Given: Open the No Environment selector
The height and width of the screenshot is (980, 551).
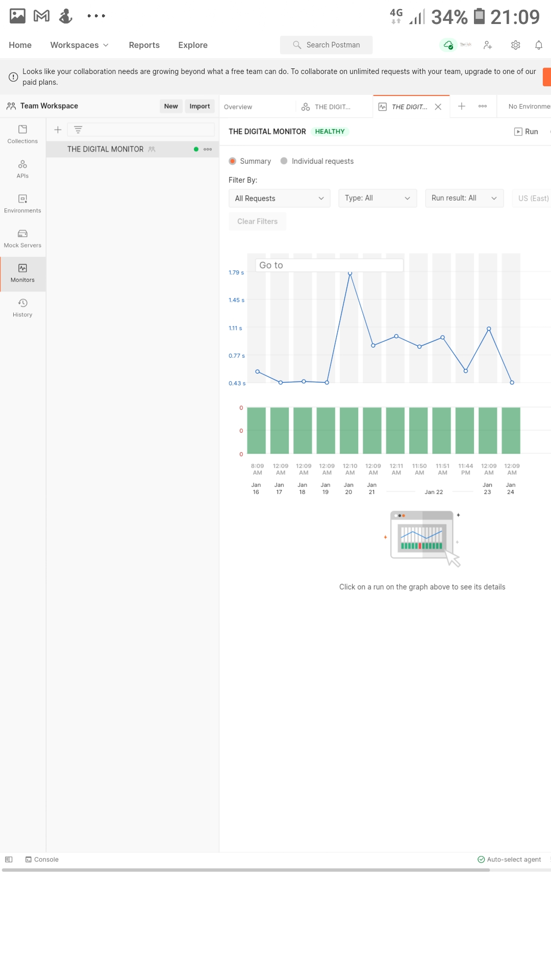Looking at the screenshot, I should pyautogui.click(x=529, y=106).
